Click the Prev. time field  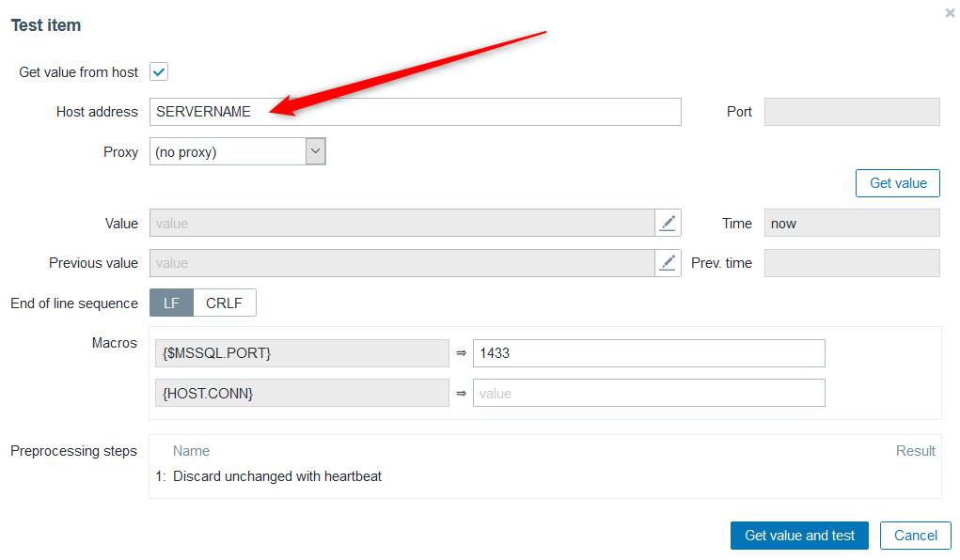coord(851,263)
